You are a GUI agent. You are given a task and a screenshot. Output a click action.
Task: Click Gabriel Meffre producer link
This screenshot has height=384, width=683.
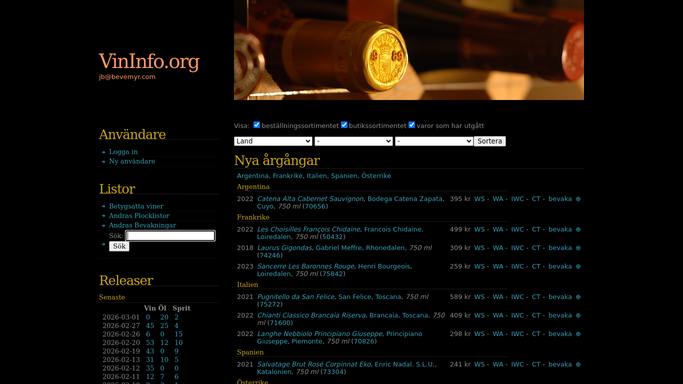pos(338,248)
